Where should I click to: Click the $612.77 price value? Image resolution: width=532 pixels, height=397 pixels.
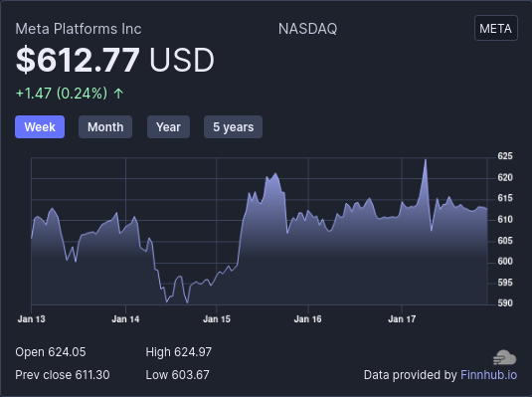[78, 60]
